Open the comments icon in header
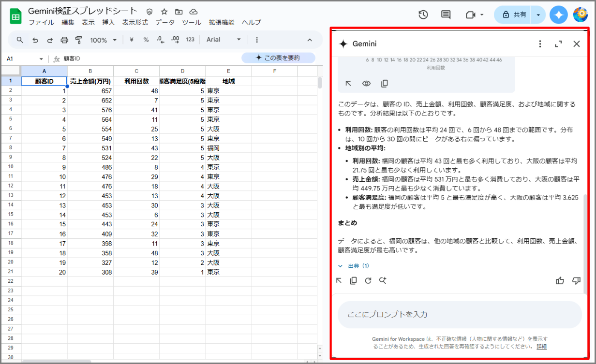The width and height of the screenshot is (596, 364). coord(446,15)
